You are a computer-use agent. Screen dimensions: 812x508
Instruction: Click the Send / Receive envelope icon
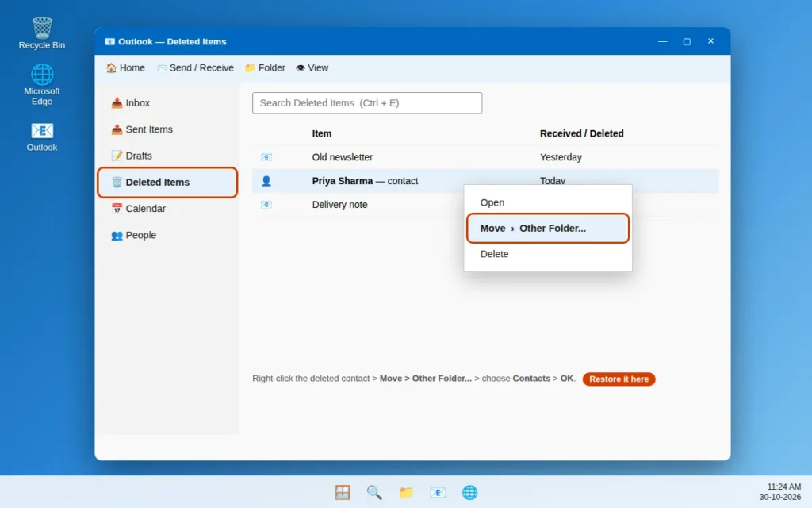[162, 68]
